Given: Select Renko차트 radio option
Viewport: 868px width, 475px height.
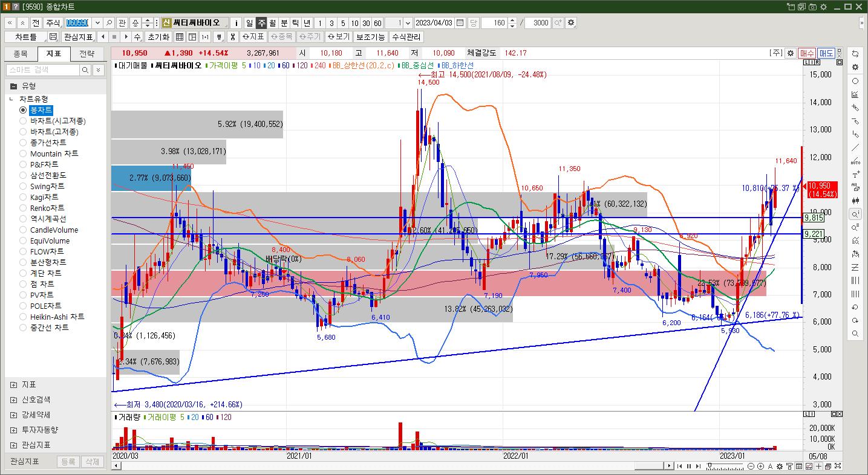Looking at the screenshot, I should (x=23, y=208).
